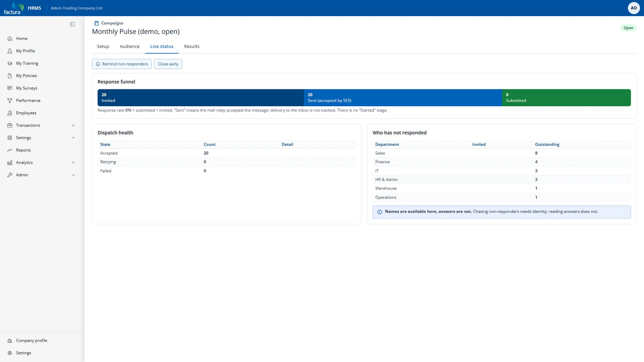The height and width of the screenshot is (362, 644).
Task: Switch to the Setup tab
Action: pos(103,47)
